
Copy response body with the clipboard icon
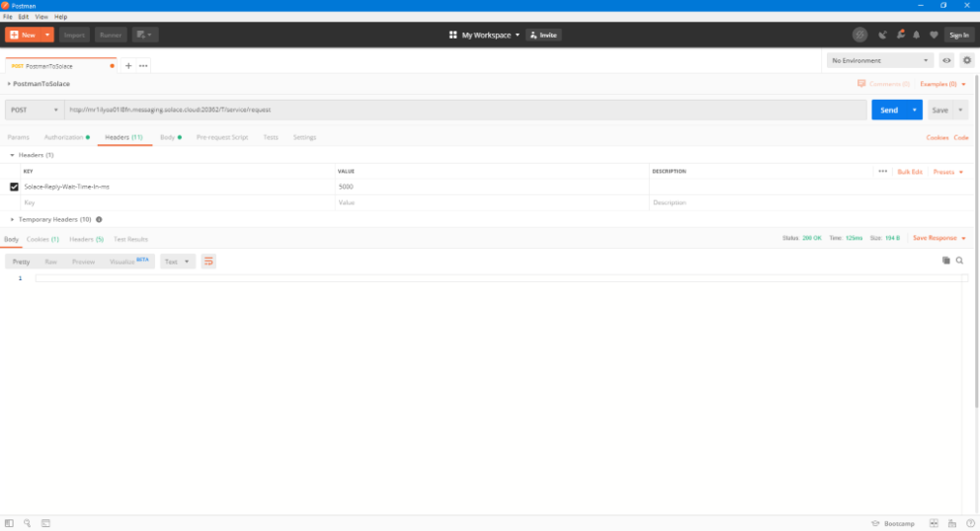click(945, 261)
